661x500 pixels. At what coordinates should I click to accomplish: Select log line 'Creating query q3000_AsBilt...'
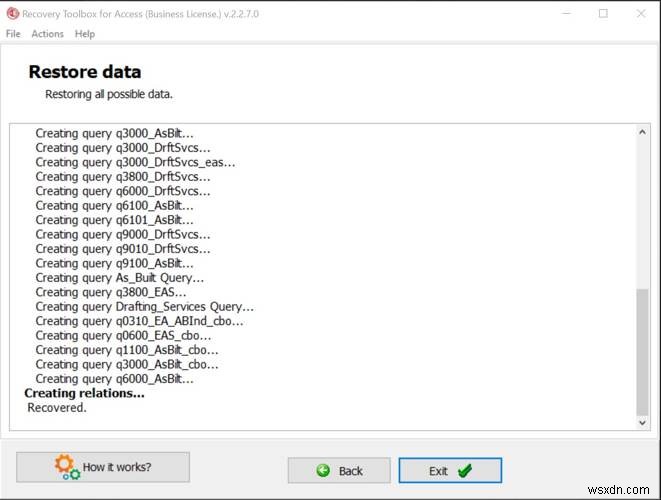tap(114, 134)
